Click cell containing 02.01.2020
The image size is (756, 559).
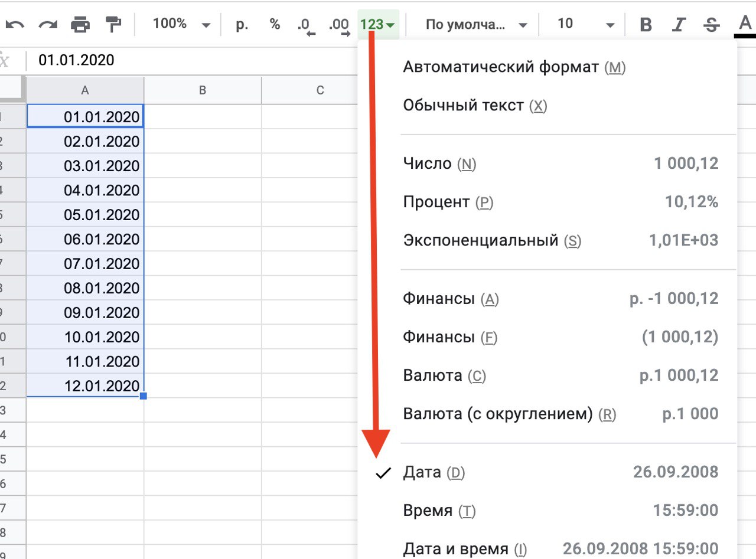[x=85, y=142]
